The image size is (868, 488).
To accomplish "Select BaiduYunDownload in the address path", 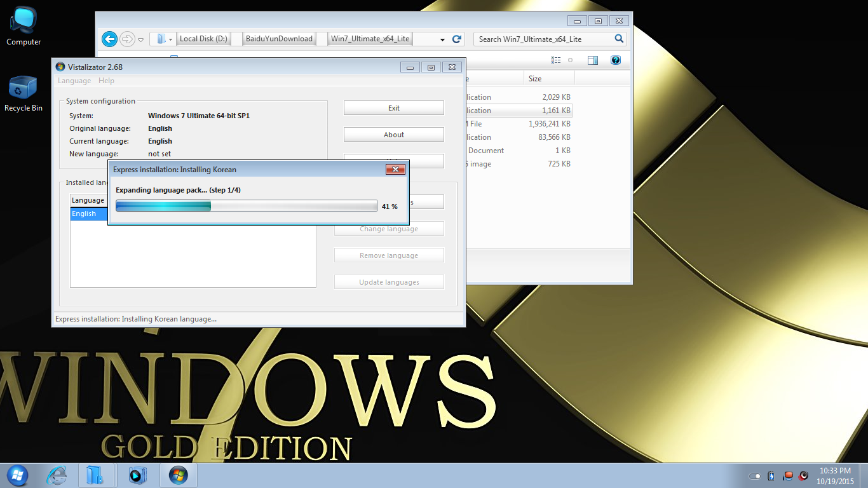I will pos(279,39).
